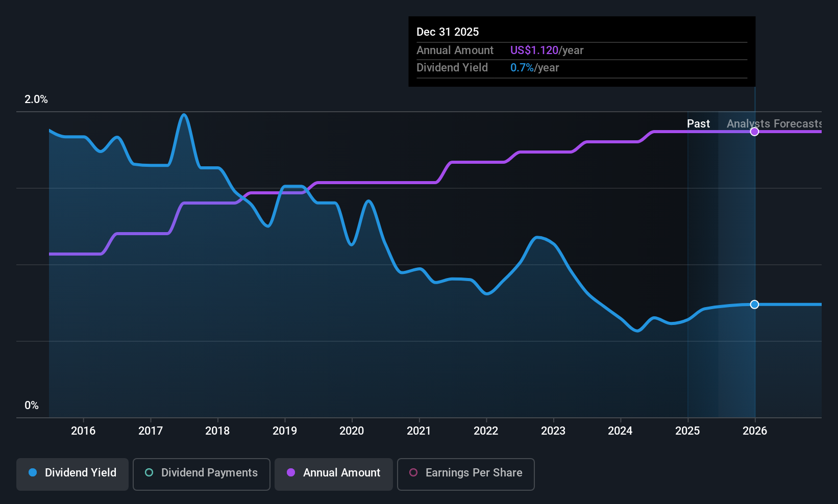838x504 pixels.
Task: Toggle the Annual Amount series
Action: point(334,474)
